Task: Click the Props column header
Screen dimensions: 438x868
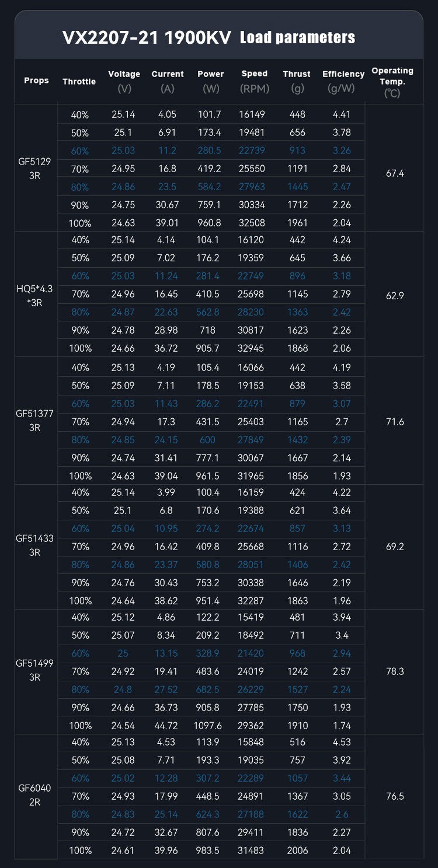Action: (36, 80)
